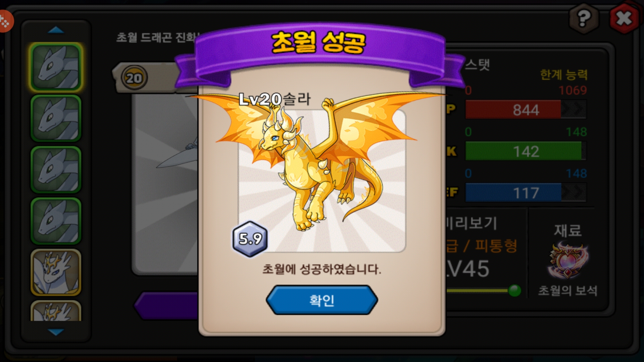Select the white horned dragon slot

(x=56, y=272)
